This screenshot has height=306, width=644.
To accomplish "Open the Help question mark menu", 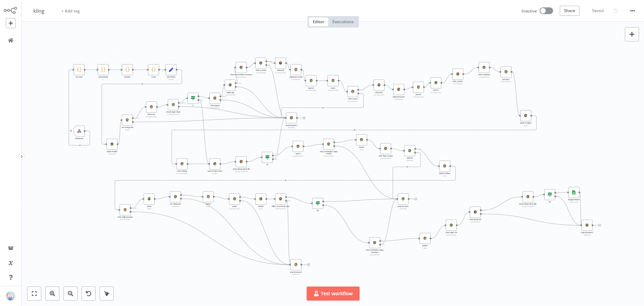I will (11, 277).
